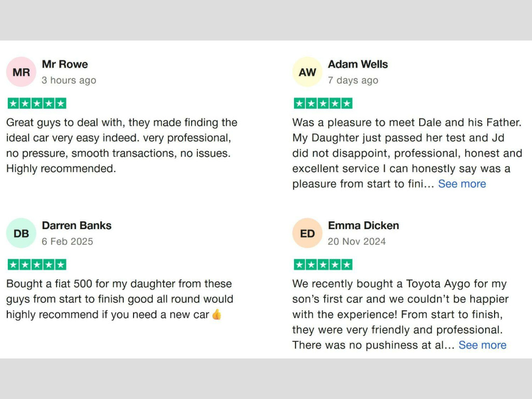Open the Mr Rowe reviewer name
Viewport: 532px width, 399px height.
pyautogui.click(x=65, y=64)
